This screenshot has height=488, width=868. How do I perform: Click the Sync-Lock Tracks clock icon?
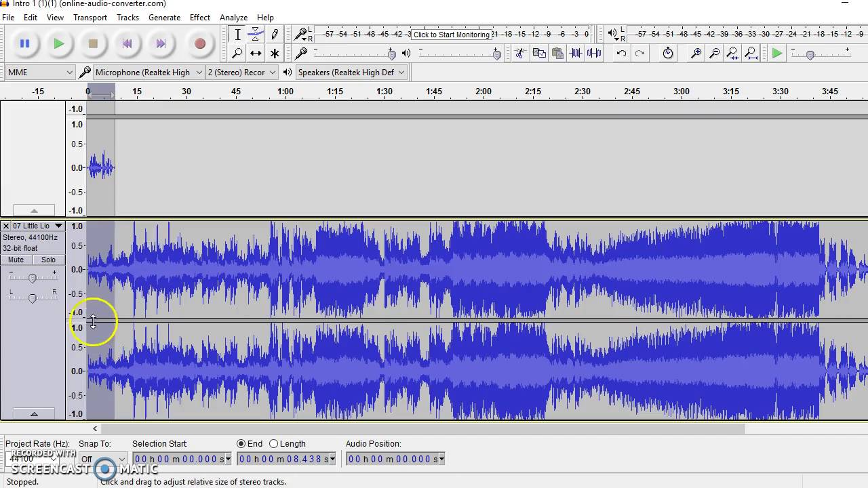point(668,53)
